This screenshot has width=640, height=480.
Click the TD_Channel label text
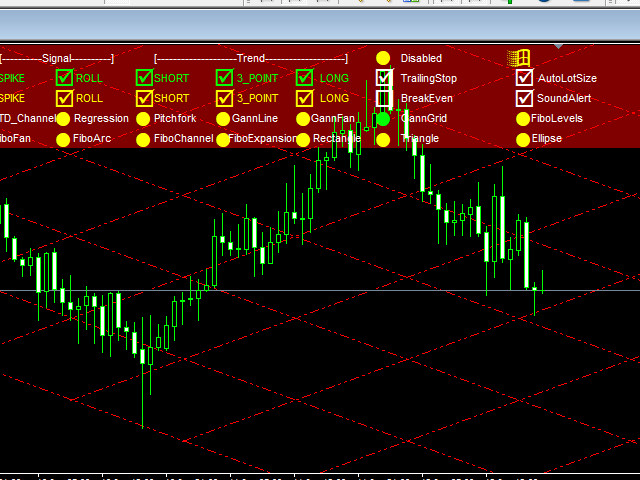point(27,119)
